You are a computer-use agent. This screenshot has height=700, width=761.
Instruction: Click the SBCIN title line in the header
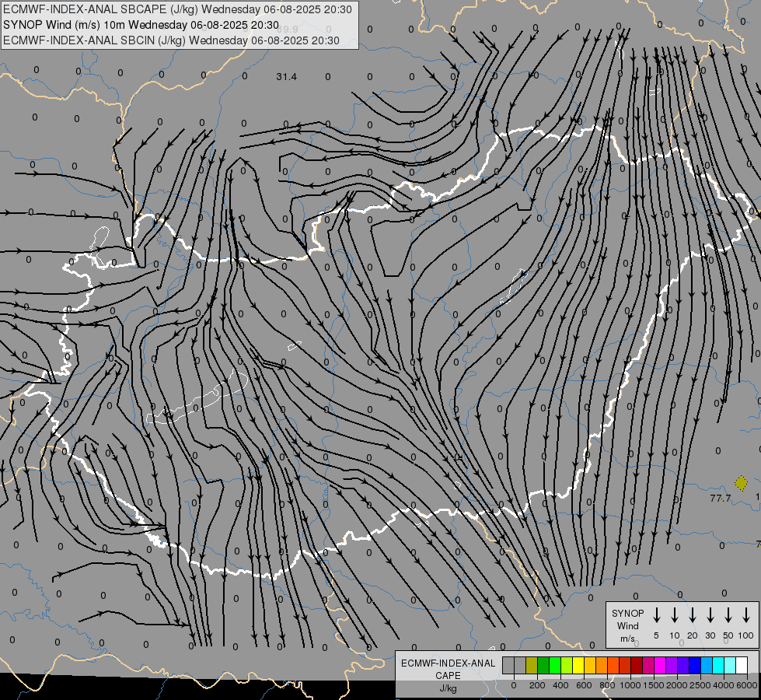pos(171,40)
